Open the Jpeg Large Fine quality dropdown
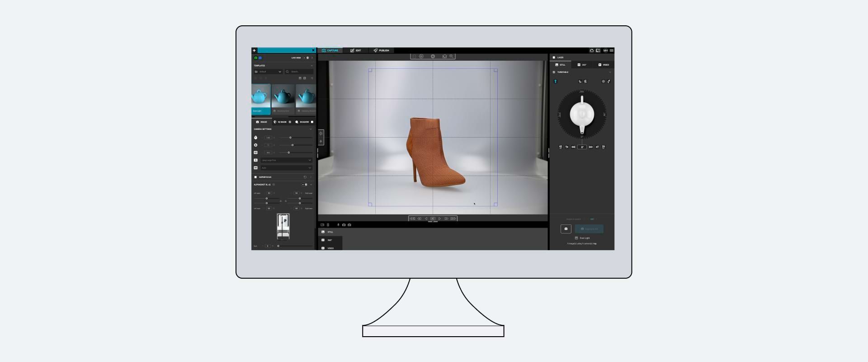868x362 pixels. click(x=287, y=160)
